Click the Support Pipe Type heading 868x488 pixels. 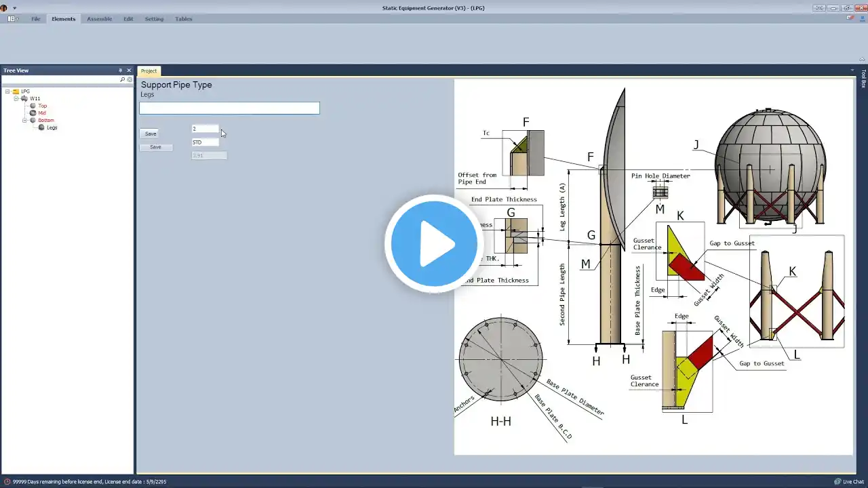(x=176, y=85)
